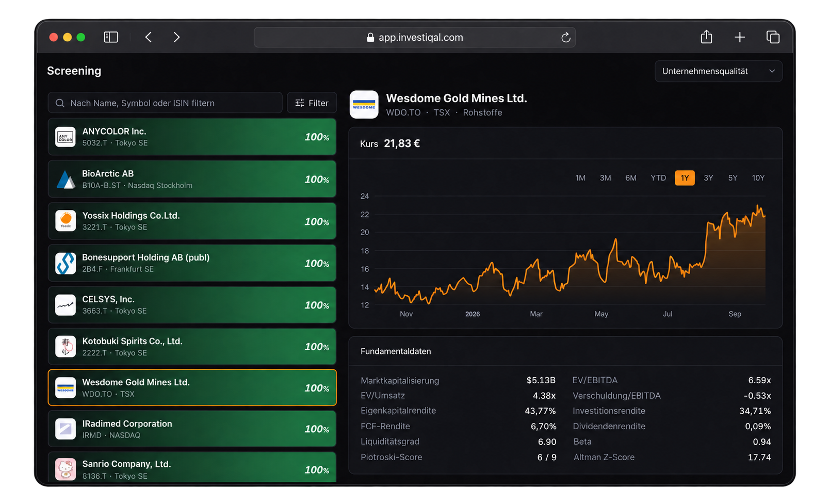The height and width of the screenshot is (504, 830).
Task: Switch chart range to 1M
Action: (580, 178)
